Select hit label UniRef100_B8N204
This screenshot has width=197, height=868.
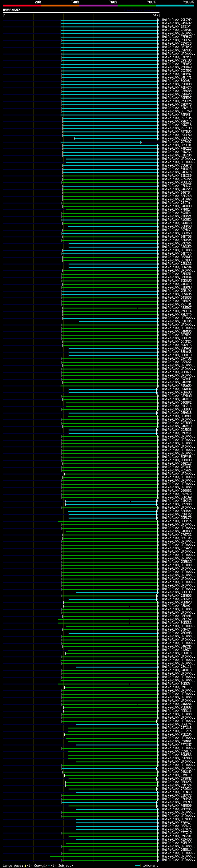point(177,267)
